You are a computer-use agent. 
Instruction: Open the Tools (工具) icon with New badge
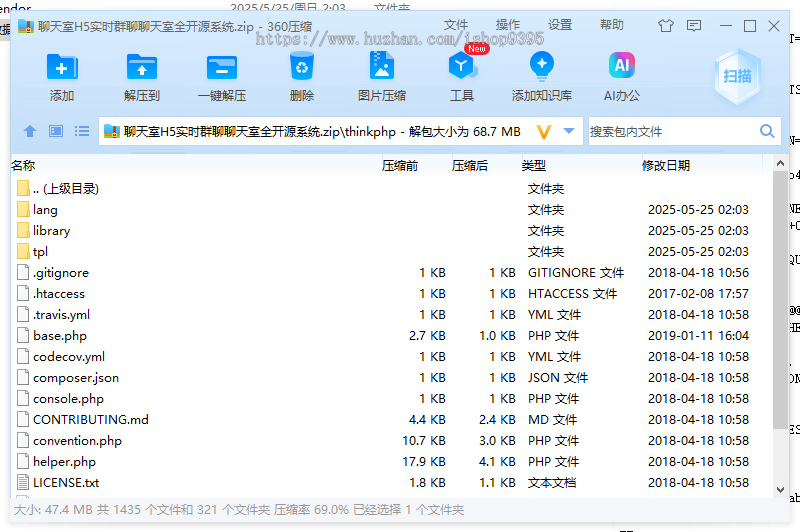462,66
